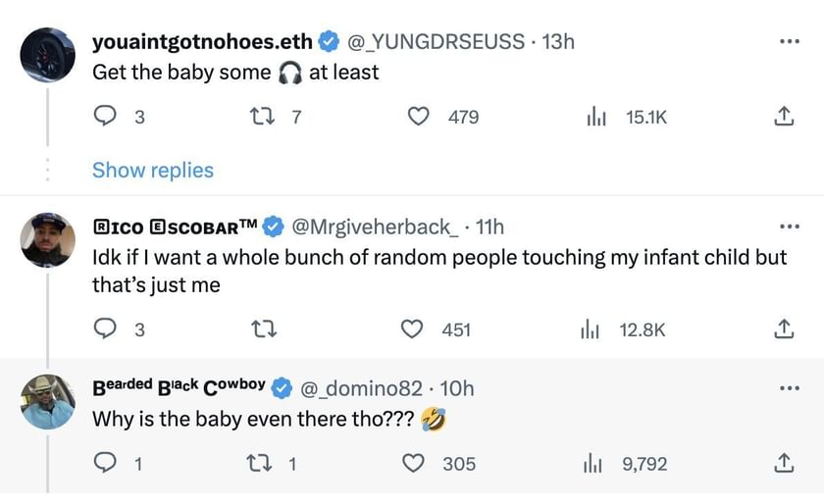Screen dimensions: 824x504
Task: Expand hidden replies with Show replies
Action: (153, 170)
